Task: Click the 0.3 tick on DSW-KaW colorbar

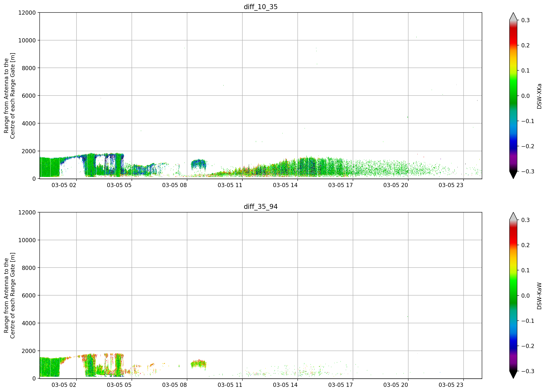Action: pos(525,220)
